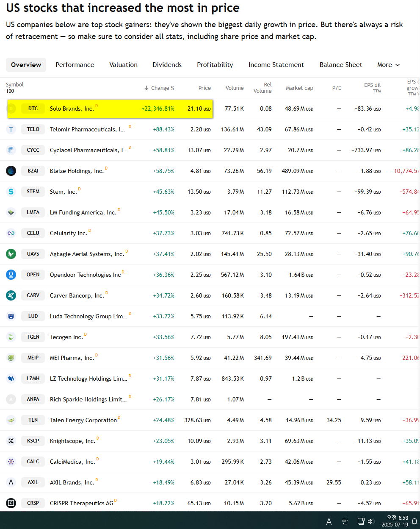
Task: Click the LM Funding America logo icon
Action: [11, 212]
